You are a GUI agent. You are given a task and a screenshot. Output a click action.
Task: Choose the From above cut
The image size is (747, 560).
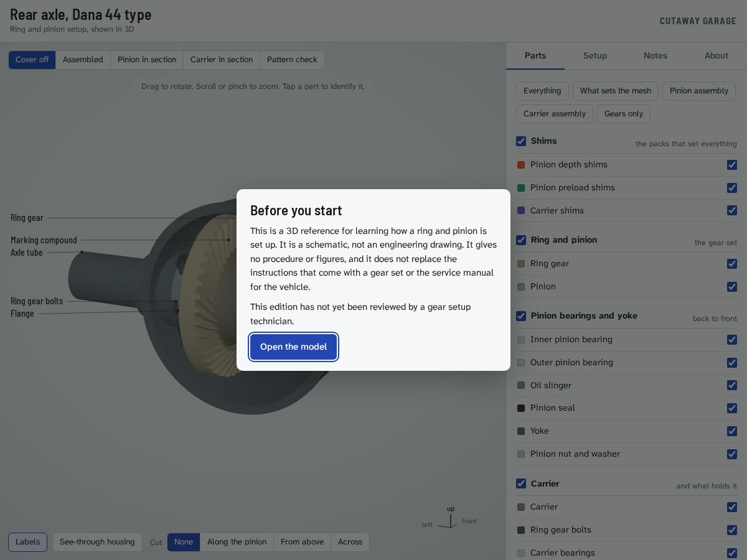click(302, 542)
